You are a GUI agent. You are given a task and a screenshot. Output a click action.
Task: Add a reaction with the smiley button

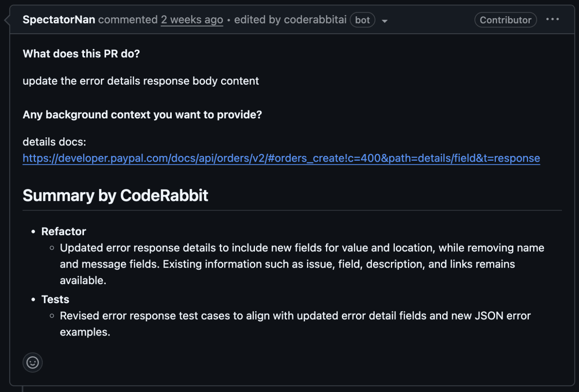point(33,362)
